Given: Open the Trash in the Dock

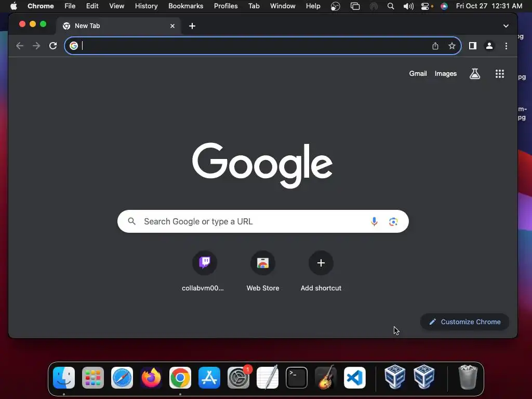Looking at the screenshot, I should click(x=468, y=377).
